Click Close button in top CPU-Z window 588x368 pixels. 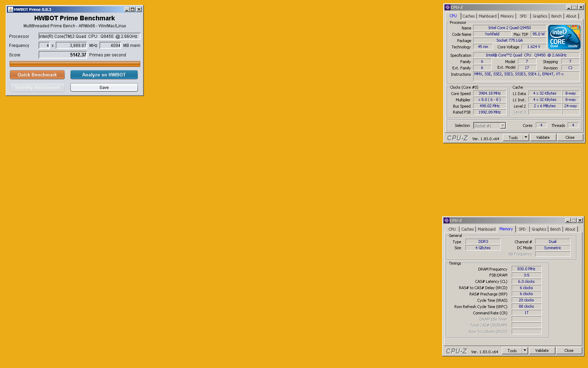570,137
